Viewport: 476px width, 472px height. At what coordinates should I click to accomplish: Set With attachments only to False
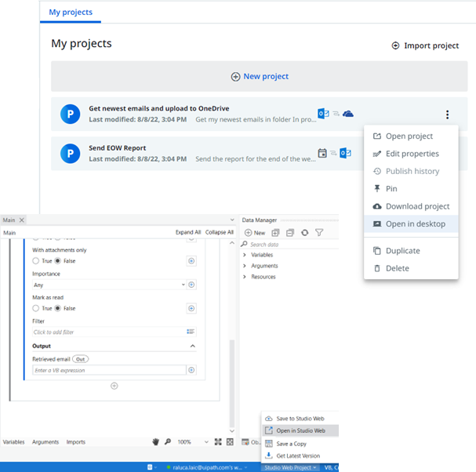(58, 261)
